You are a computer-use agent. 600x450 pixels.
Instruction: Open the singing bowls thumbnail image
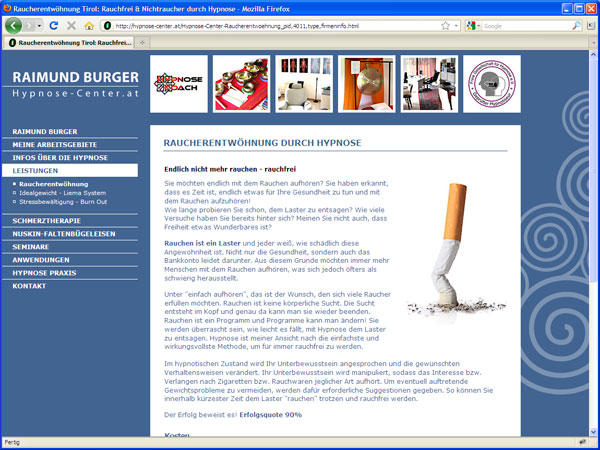[241, 84]
